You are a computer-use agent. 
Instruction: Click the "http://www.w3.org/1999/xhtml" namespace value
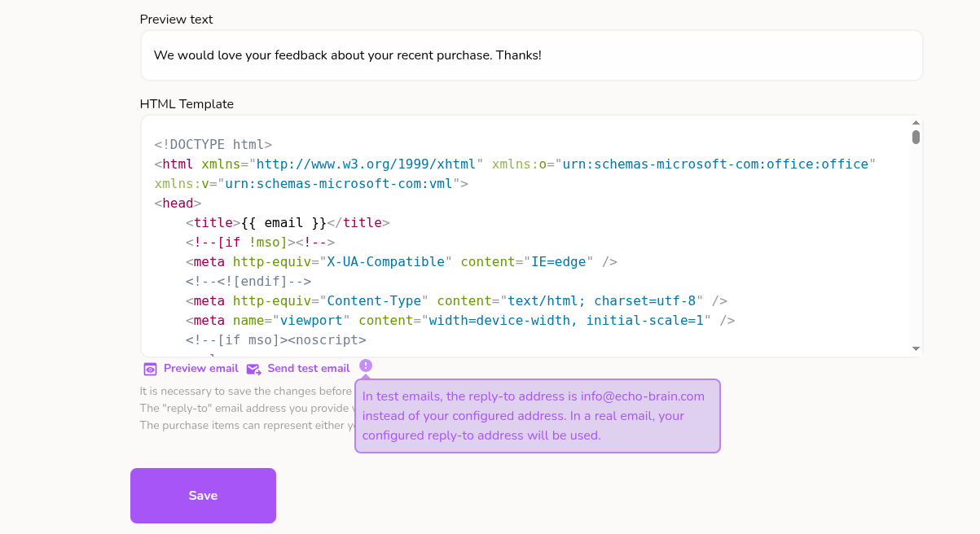pyautogui.click(x=367, y=164)
